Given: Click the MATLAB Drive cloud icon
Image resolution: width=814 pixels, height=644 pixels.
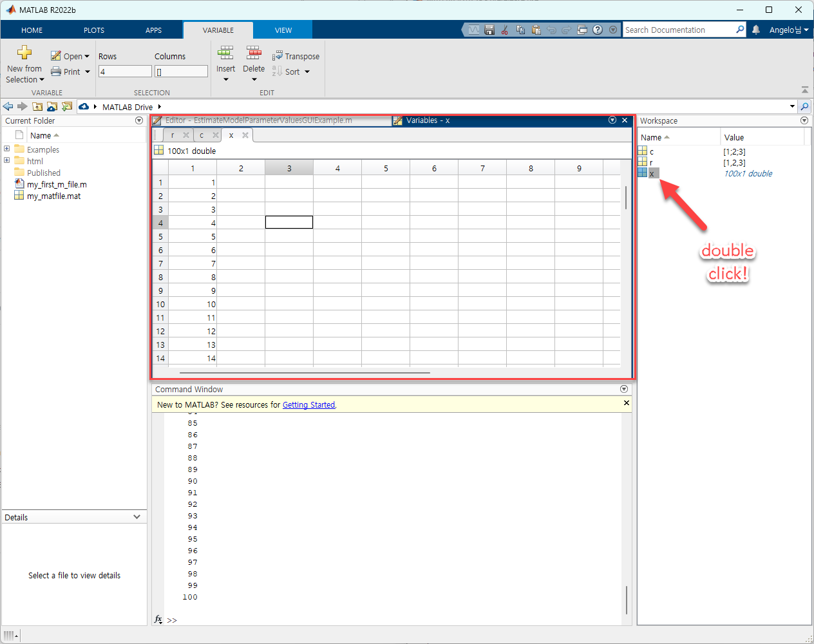Looking at the screenshot, I should point(84,106).
